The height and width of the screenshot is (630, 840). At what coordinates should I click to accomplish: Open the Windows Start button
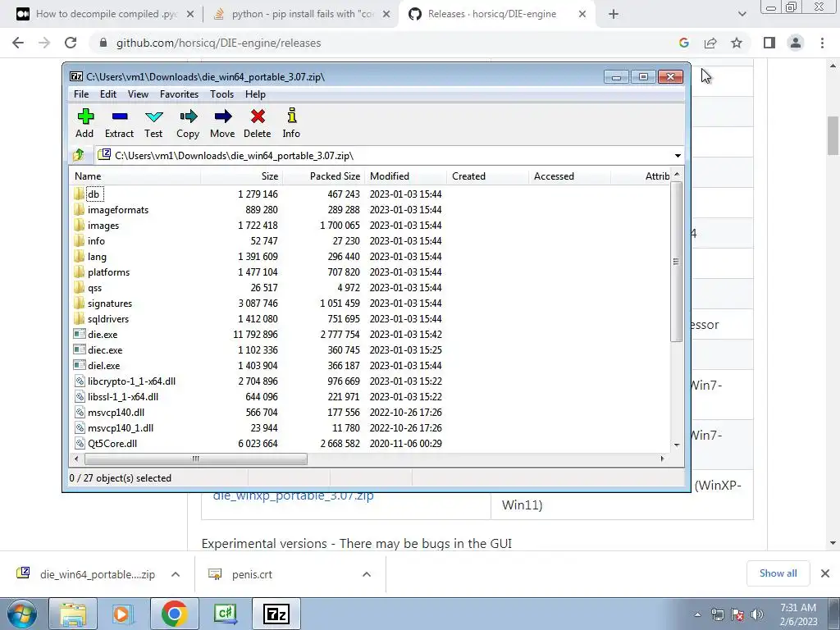coord(22,614)
